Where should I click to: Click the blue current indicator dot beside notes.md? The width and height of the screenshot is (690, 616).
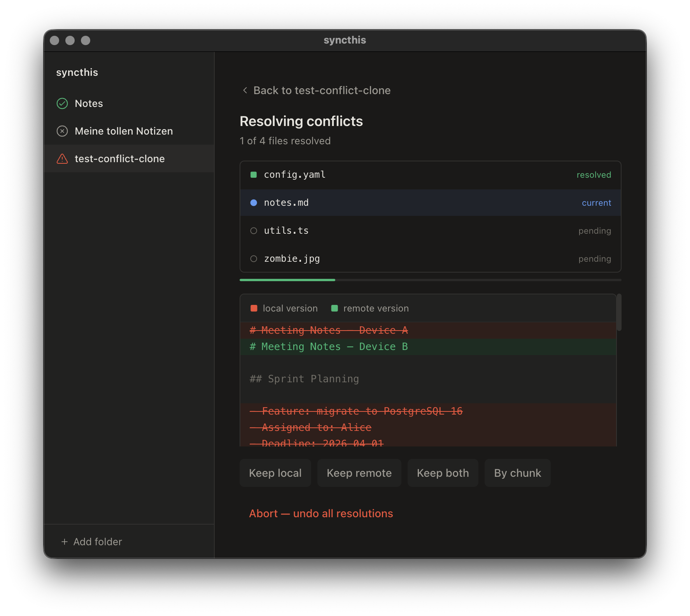coord(254,203)
